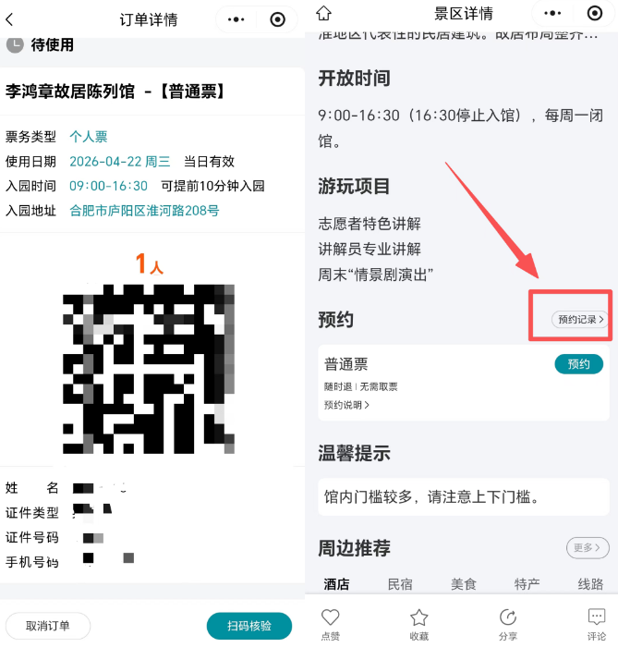The image size is (618, 672).
Task: Select the 特产 tab
Action: coord(527,584)
